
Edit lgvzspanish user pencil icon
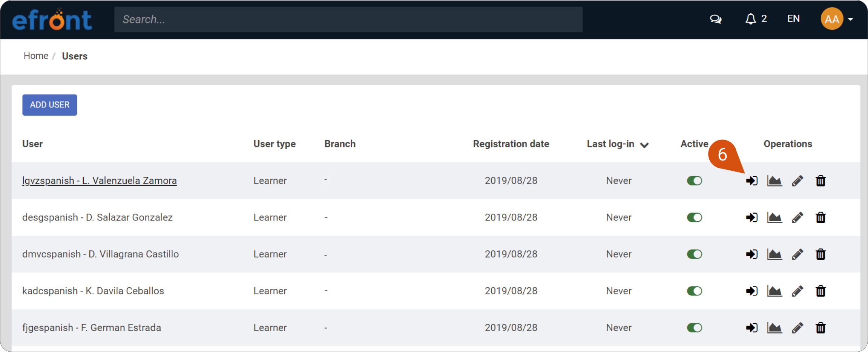797,181
